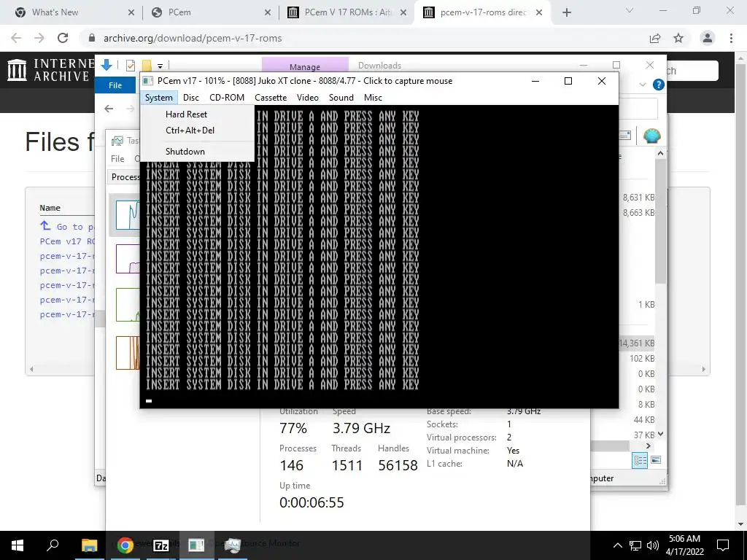The height and width of the screenshot is (560, 747).
Task: Open PCem's CD-ROM menu
Action: [x=227, y=98]
